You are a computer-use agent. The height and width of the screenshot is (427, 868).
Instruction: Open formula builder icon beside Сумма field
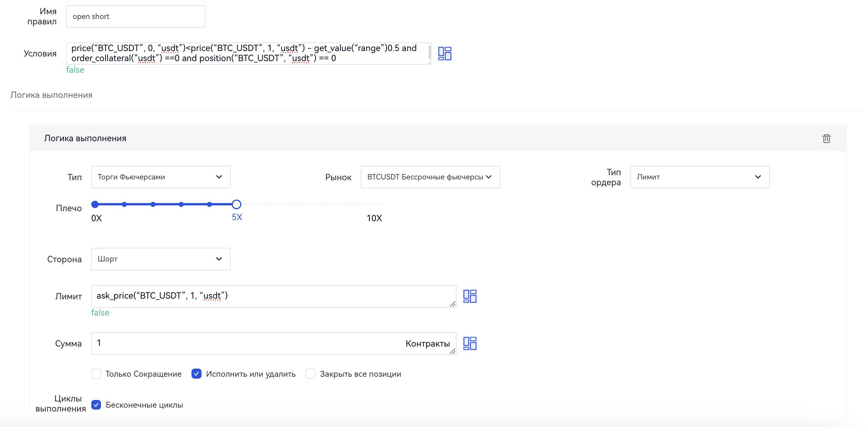pyautogui.click(x=470, y=343)
